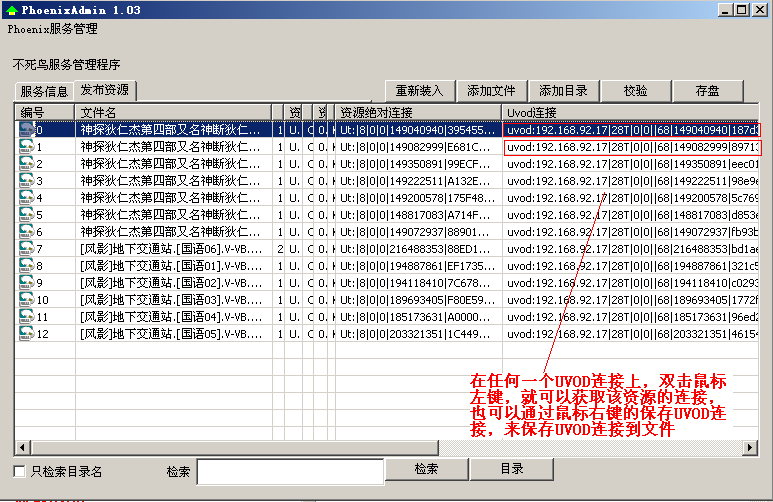The height and width of the screenshot is (502, 773).
Task: Click the resource icon in row 8
Action: [x=27, y=266]
